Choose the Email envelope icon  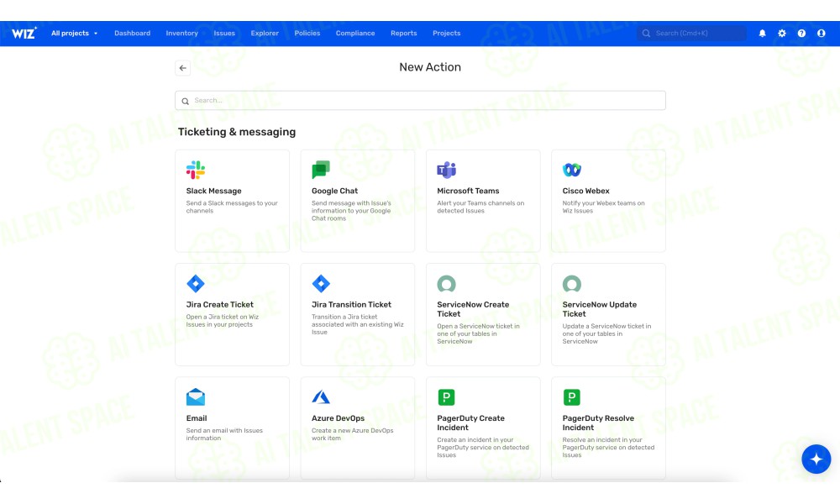point(196,397)
